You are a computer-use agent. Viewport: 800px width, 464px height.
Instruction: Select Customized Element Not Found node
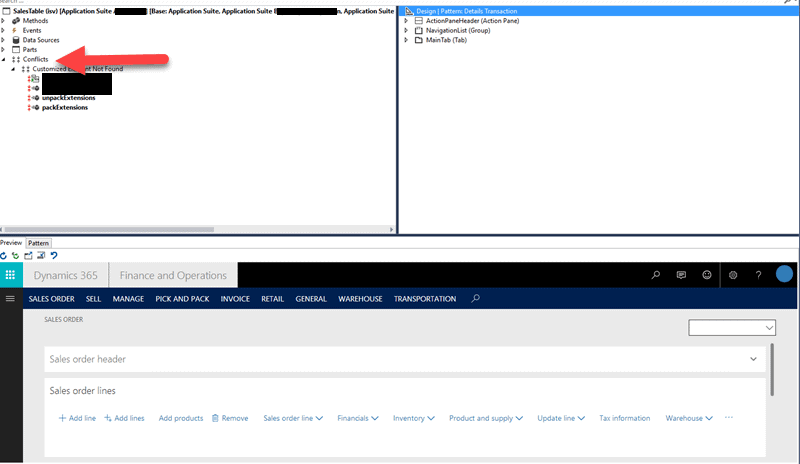point(78,69)
